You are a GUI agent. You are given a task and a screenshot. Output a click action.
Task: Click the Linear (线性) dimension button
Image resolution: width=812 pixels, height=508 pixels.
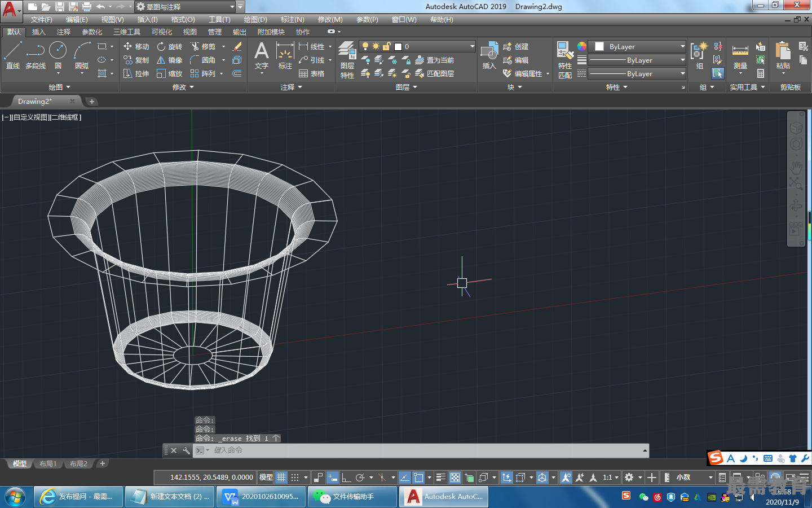[x=312, y=46]
